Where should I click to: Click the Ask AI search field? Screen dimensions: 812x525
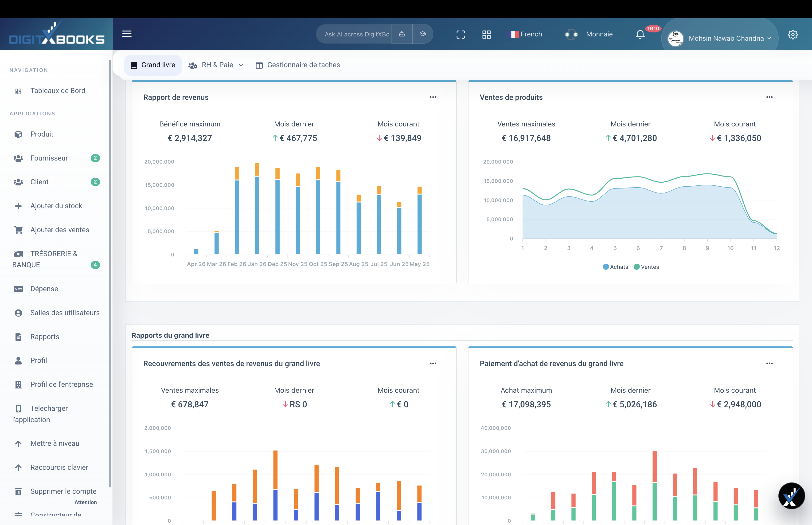356,35
